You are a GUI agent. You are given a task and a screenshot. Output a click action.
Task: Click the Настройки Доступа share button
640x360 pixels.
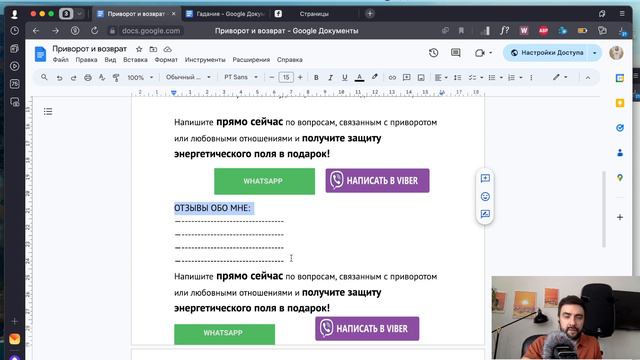tap(547, 53)
